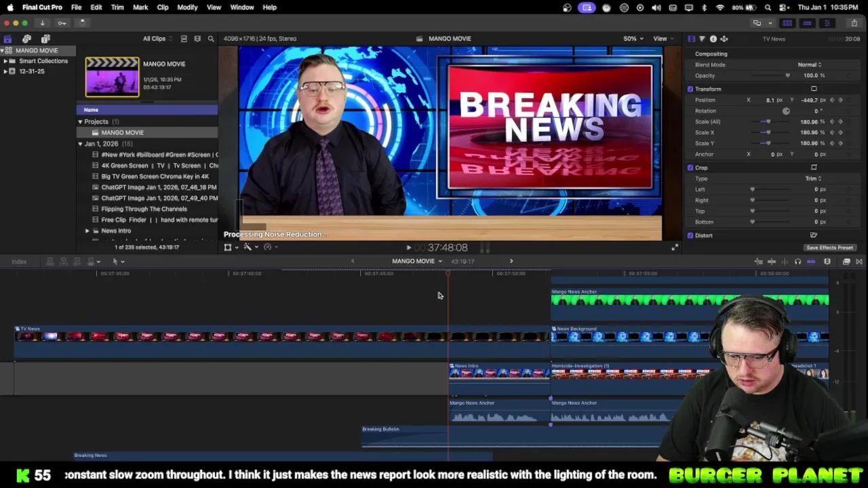Select the MANGO MOVIE project thumbnail
Screen dimensions: 868x488
pos(112,77)
